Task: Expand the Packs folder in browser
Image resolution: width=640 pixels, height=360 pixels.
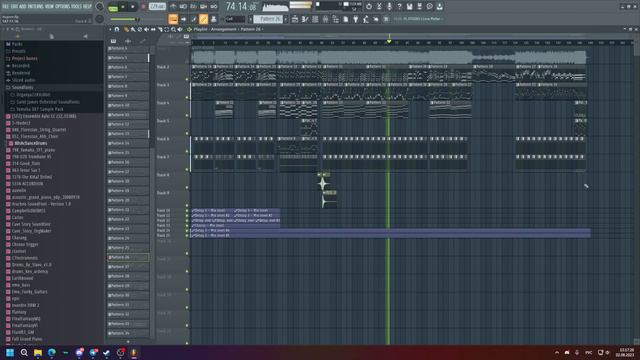Action: click(x=17, y=44)
